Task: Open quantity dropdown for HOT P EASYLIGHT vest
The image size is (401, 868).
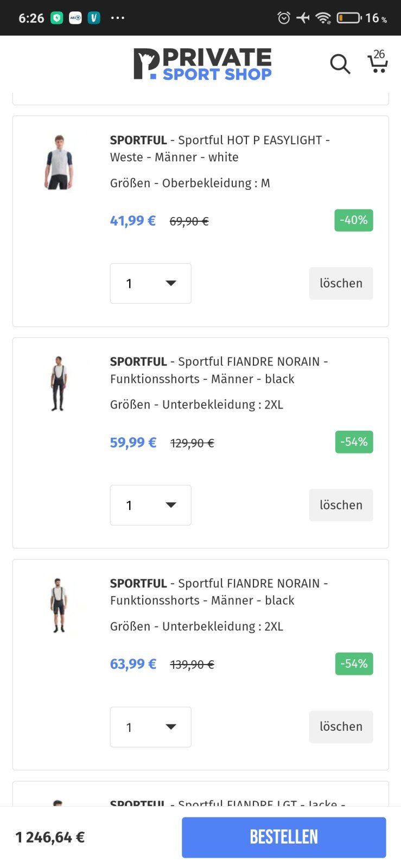Action: pos(150,283)
